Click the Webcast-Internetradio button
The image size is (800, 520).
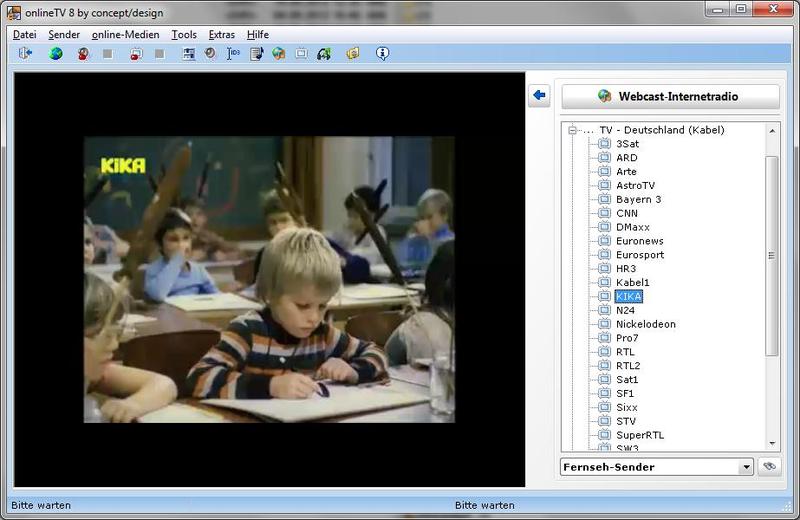pos(670,96)
